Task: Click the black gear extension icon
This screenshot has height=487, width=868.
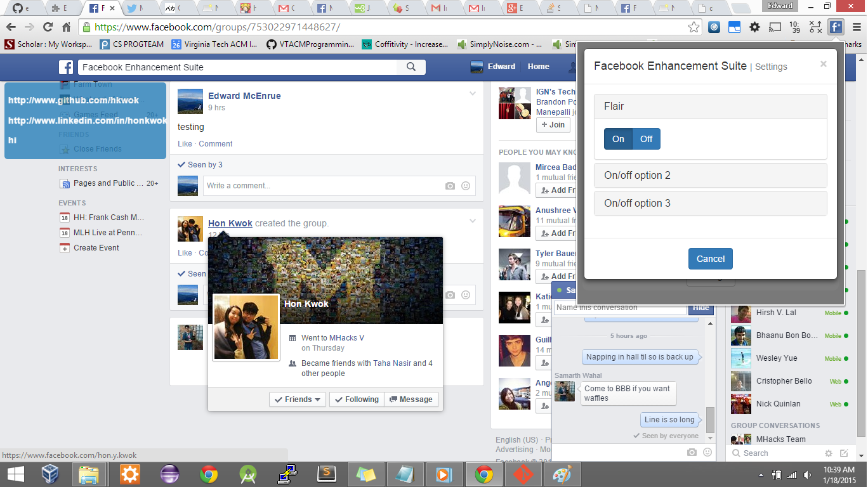Action: point(754,27)
